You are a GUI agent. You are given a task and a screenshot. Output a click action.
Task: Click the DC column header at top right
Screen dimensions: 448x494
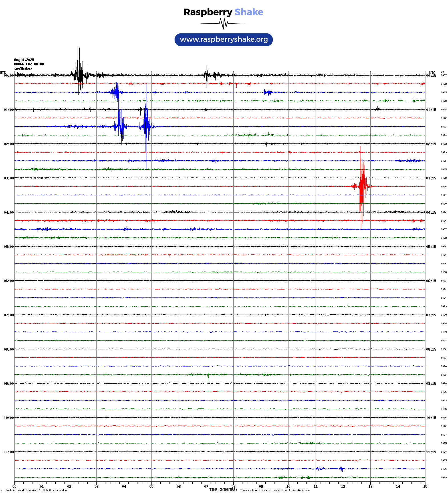tap(442, 72)
